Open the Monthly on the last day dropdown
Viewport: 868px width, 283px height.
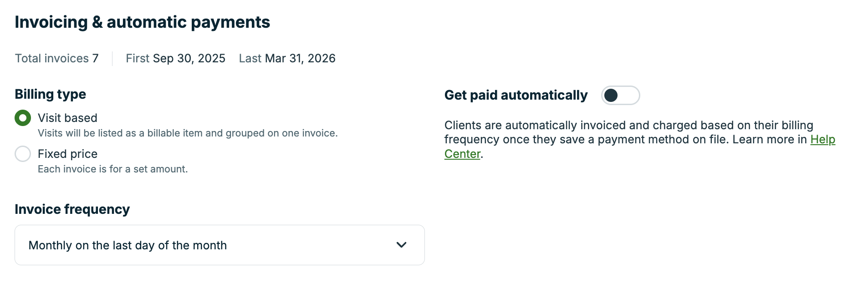tap(219, 245)
